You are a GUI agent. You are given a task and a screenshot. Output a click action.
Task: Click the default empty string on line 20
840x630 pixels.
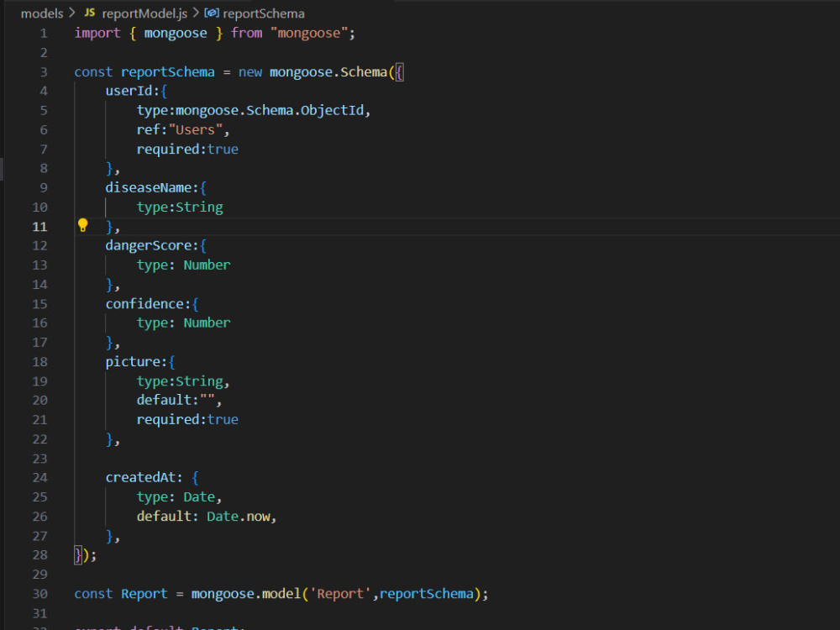pyautogui.click(x=207, y=400)
